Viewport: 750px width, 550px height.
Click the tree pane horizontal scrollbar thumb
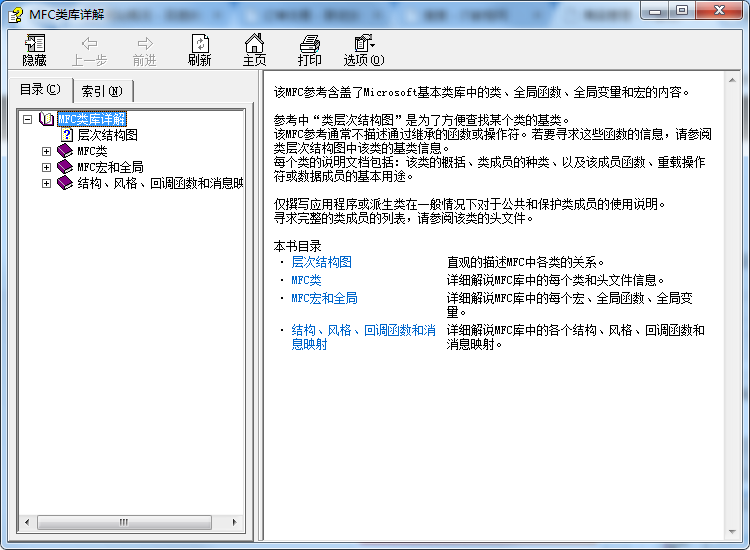(124, 522)
